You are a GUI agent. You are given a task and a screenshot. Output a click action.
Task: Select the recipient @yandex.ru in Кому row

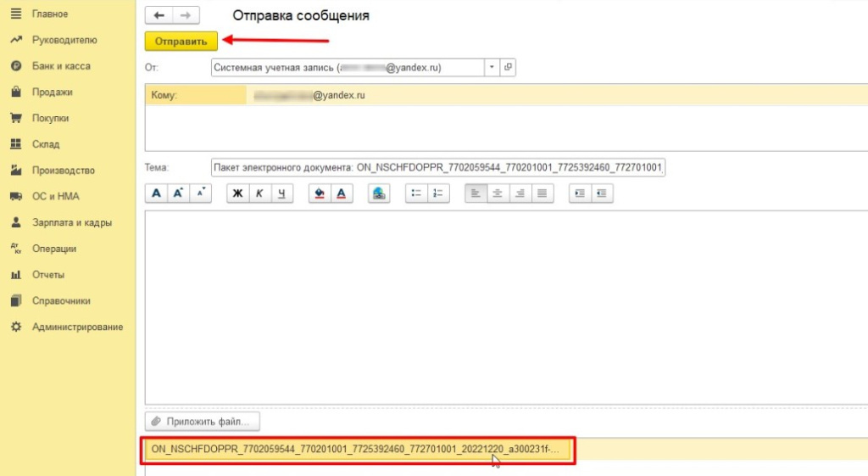point(309,95)
